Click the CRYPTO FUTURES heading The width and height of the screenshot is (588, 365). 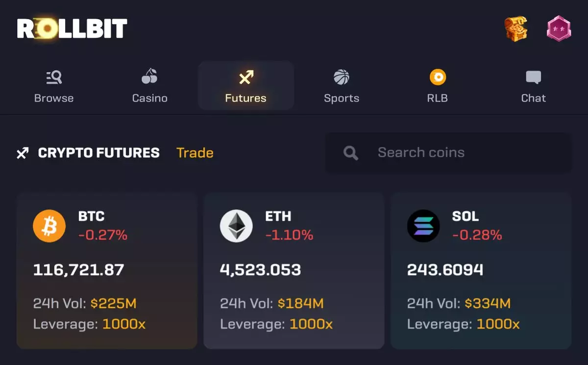99,153
